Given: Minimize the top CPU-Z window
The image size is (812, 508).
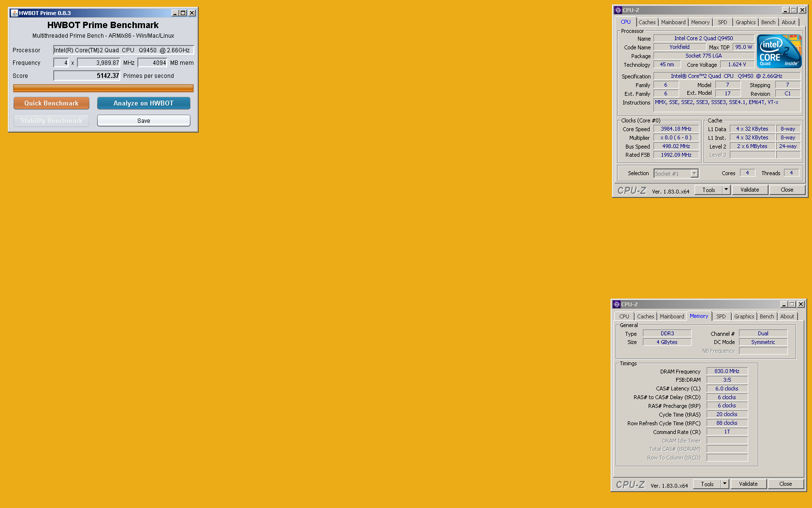Looking at the screenshot, I should tap(785, 10).
